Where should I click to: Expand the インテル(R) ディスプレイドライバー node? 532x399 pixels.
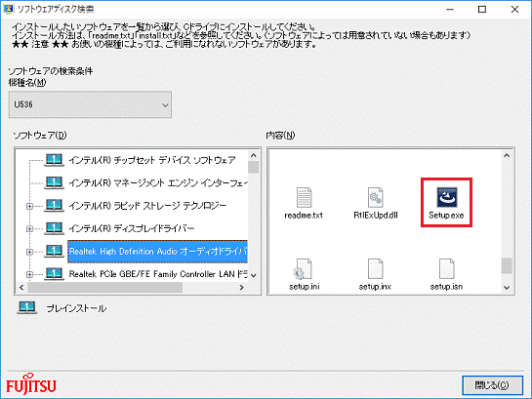tap(29, 229)
